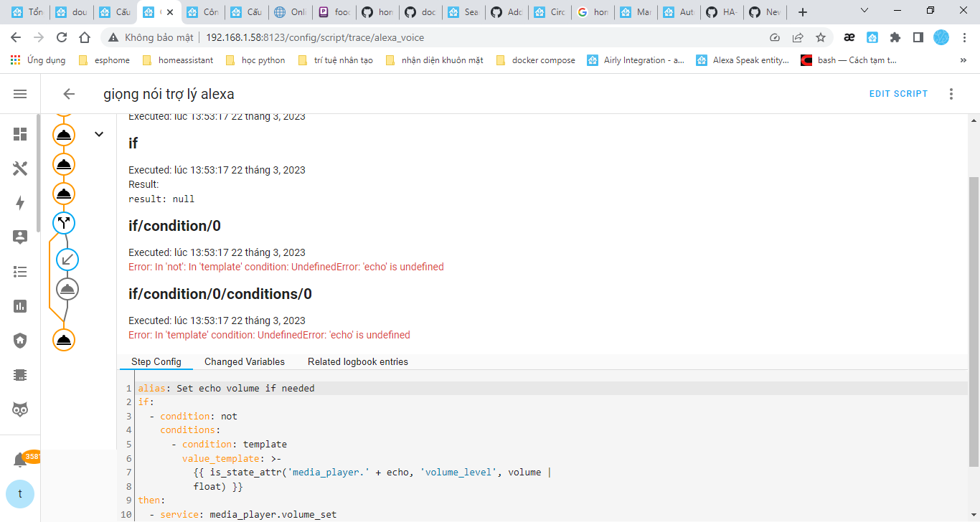Open the Energy lightning sidebar icon
980x522 pixels.
(x=20, y=203)
